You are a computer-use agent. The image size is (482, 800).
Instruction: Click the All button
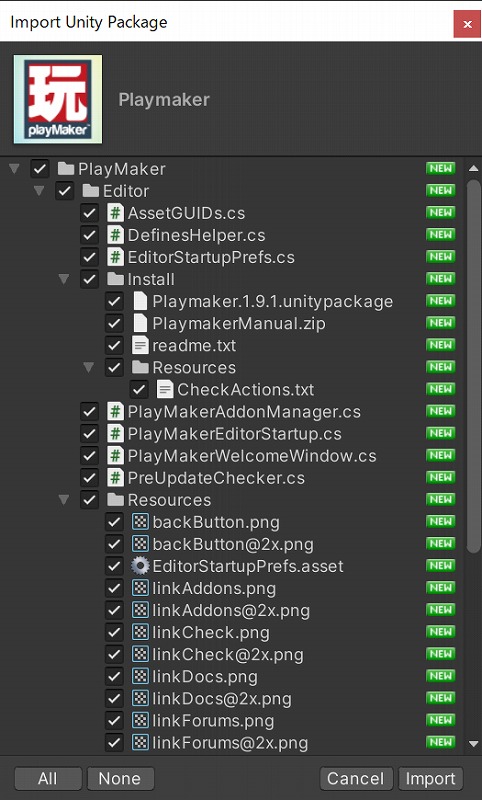click(48, 779)
